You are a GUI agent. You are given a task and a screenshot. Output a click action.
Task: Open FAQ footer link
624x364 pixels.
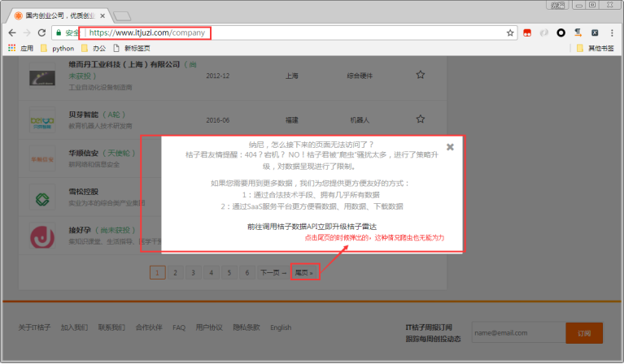[179, 327]
